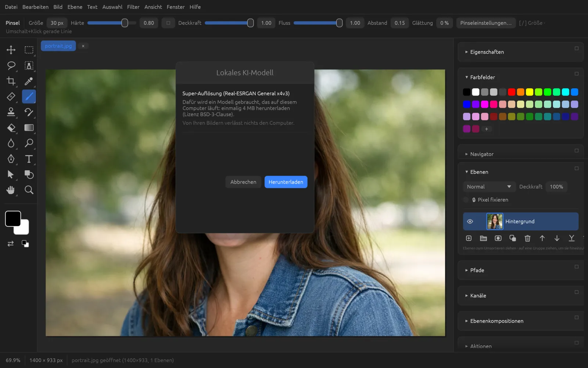Enable the Pixel fixieren checkbox

tap(466, 200)
